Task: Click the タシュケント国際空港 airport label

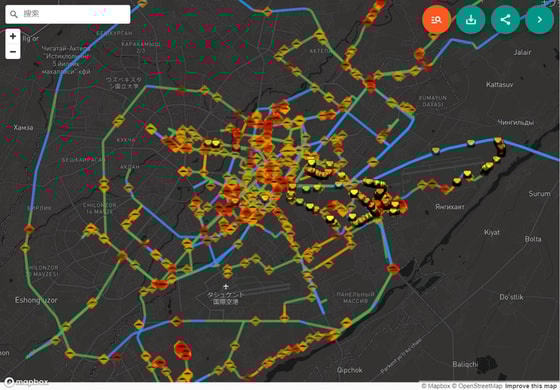Action: pyautogui.click(x=226, y=298)
